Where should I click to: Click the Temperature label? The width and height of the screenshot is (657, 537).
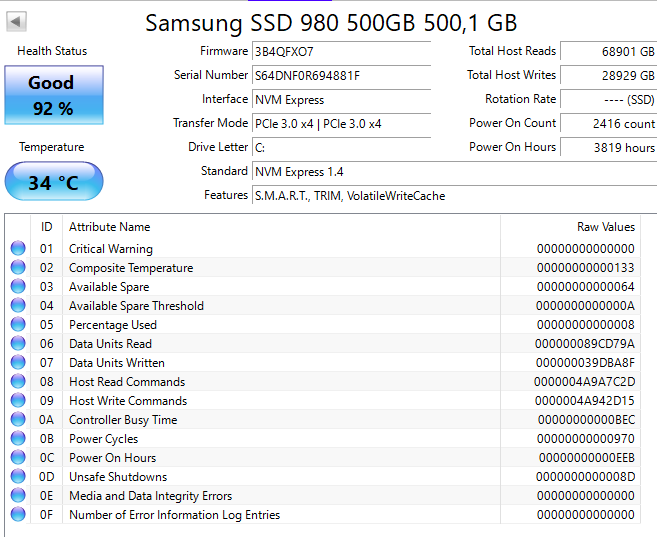[52, 147]
